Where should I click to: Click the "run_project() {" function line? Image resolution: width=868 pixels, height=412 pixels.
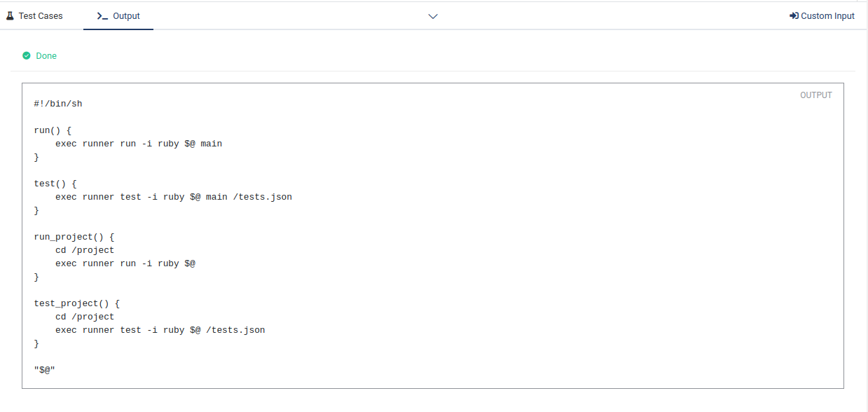74,237
